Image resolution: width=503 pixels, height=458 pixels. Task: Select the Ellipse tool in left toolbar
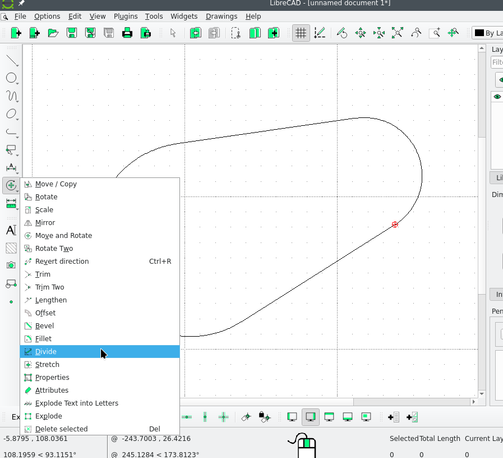tap(12, 114)
